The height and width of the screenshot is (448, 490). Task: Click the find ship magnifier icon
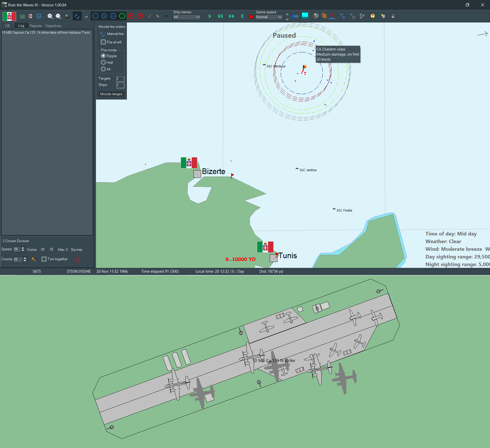click(67, 16)
